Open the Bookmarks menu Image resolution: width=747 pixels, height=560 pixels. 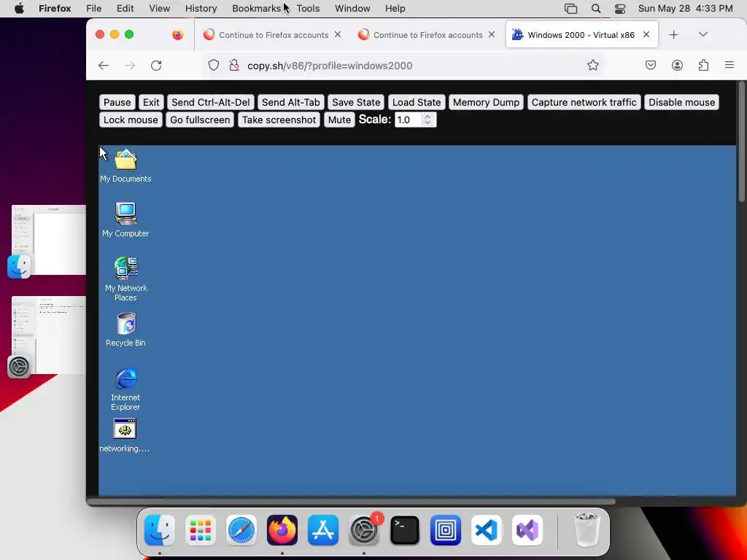[256, 9]
